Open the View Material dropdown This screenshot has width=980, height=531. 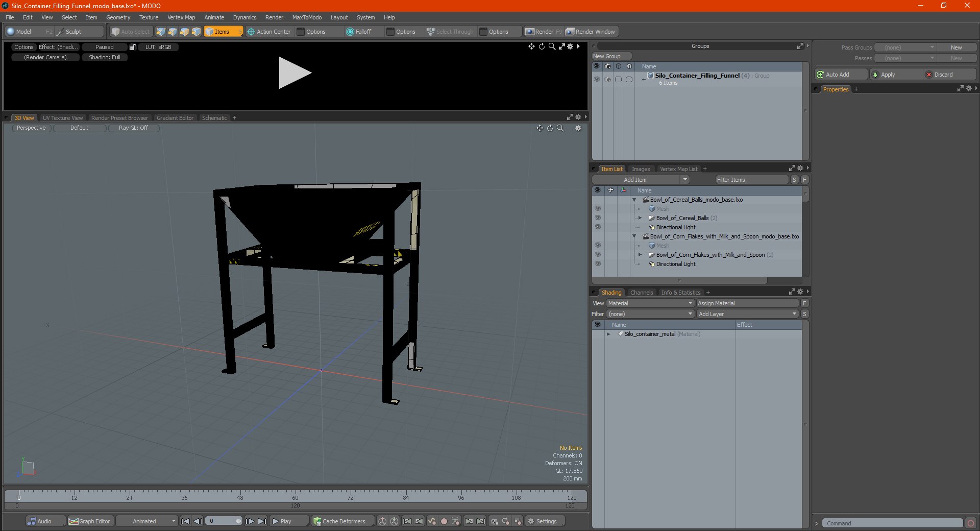point(650,303)
